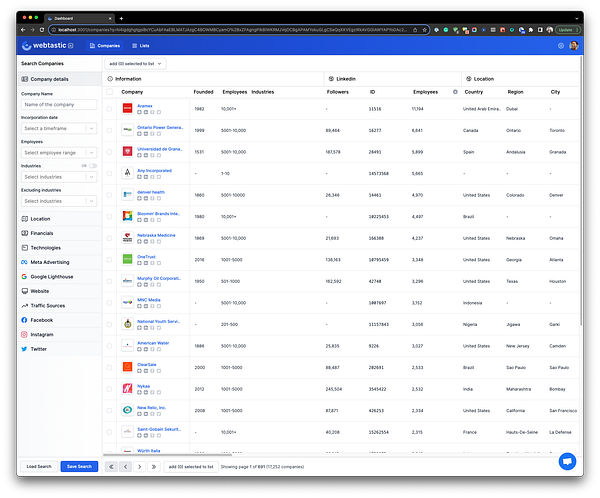
Task: Go to the next page
Action: (x=140, y=467)
